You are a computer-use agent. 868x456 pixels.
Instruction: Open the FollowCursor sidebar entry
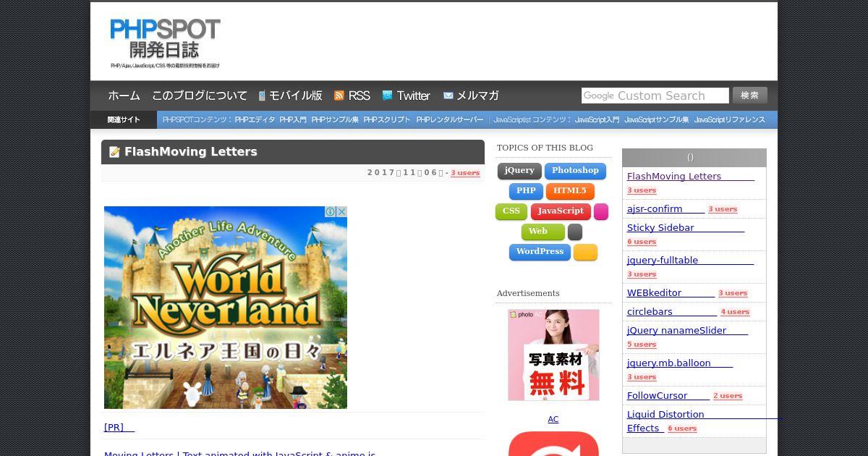point(668,395)
